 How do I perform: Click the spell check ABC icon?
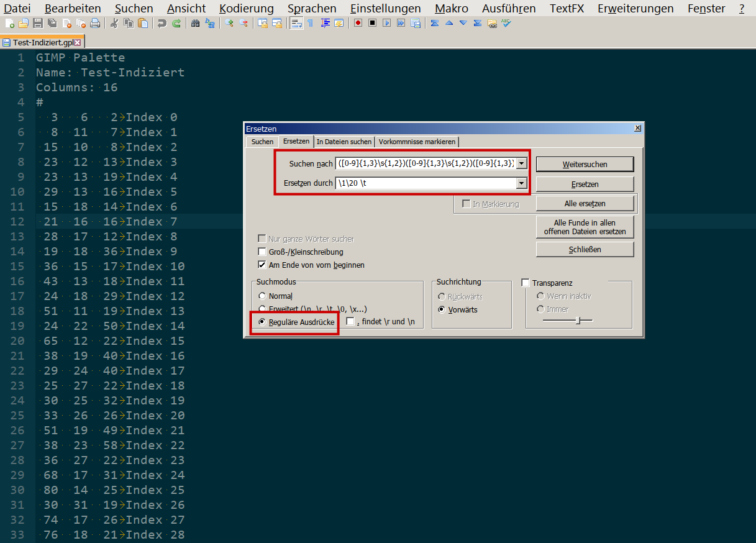[506, 24]
